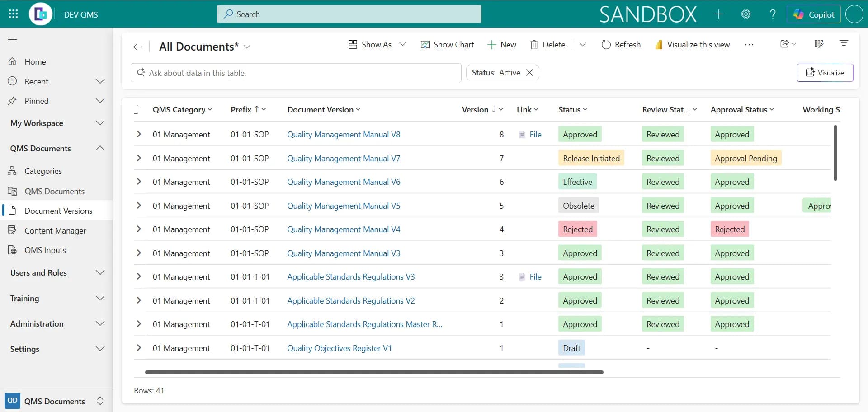Open the Link column header menu
Viewport: 868px width, 412px height.
click(528, 110)
